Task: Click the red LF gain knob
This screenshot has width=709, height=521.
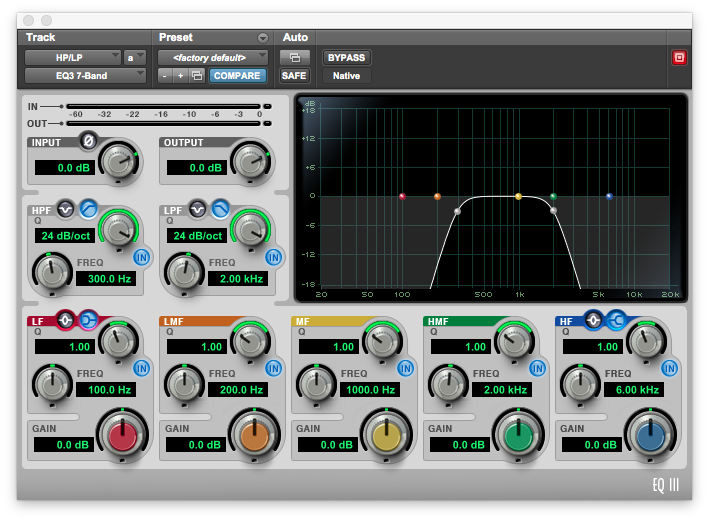Action: tap(121, 435)
